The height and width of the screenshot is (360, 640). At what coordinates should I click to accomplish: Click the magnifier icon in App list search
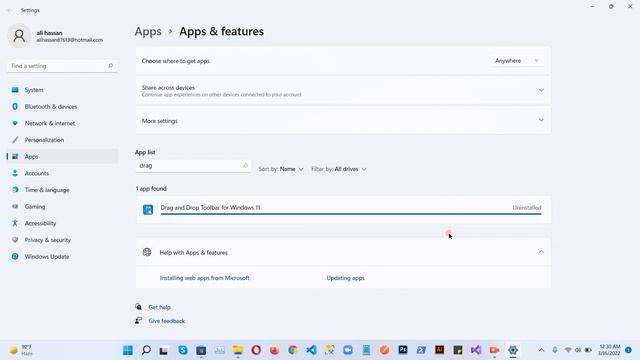click(x=245, y=166)
